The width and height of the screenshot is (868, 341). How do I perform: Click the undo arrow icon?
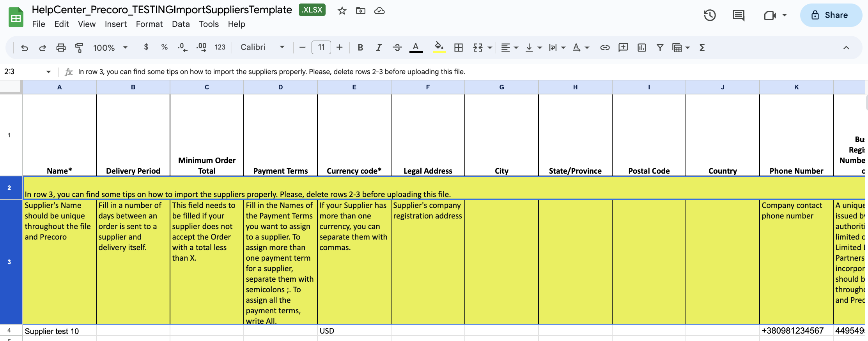coord(25,48)
